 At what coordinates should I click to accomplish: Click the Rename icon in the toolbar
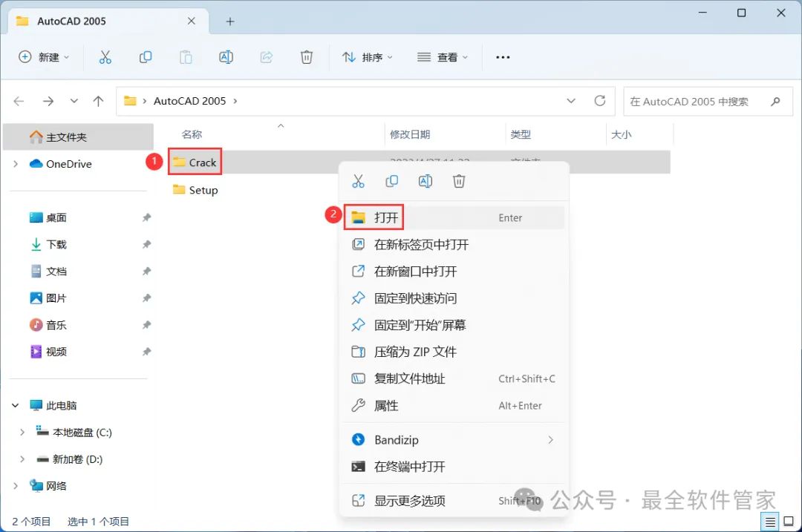226,57
